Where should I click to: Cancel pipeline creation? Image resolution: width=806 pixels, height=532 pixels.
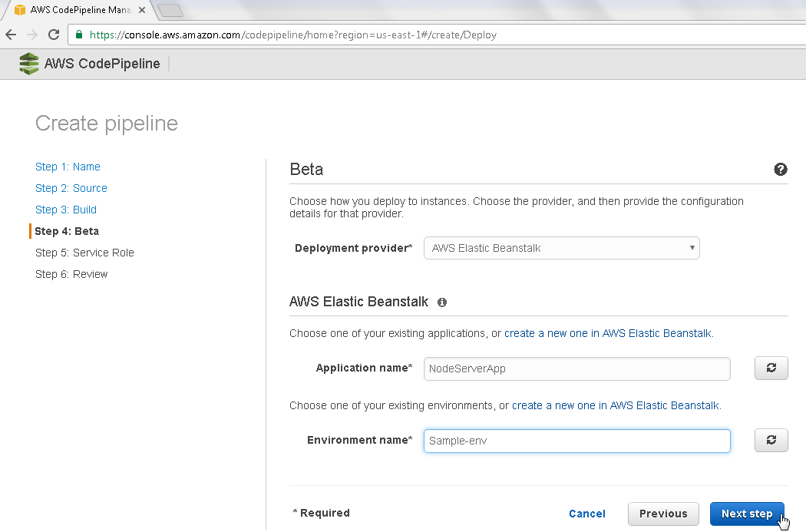[x=587, y=514]
